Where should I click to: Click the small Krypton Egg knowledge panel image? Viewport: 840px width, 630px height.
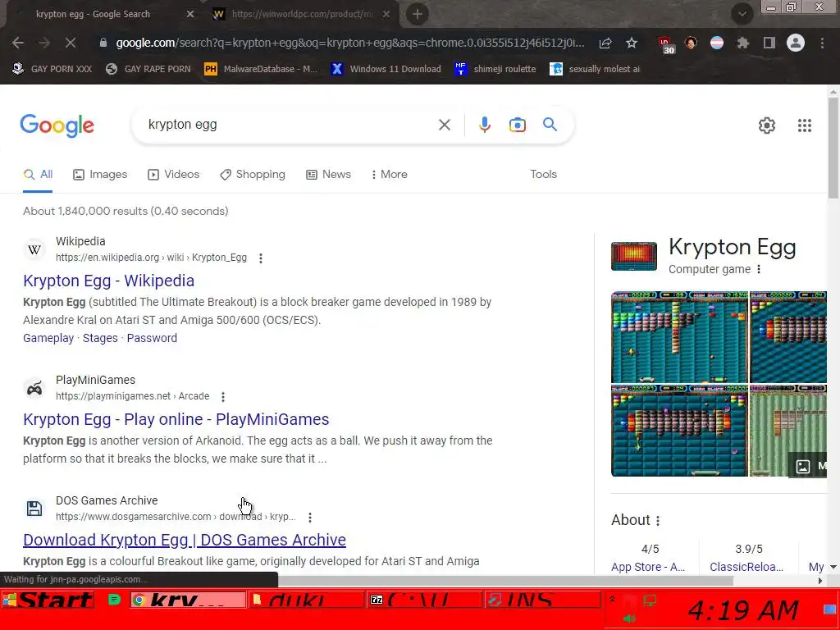(634, 256)
